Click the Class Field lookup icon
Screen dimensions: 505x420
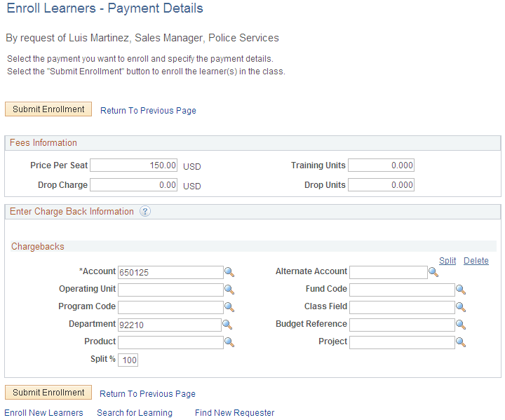tap(460, 307)
